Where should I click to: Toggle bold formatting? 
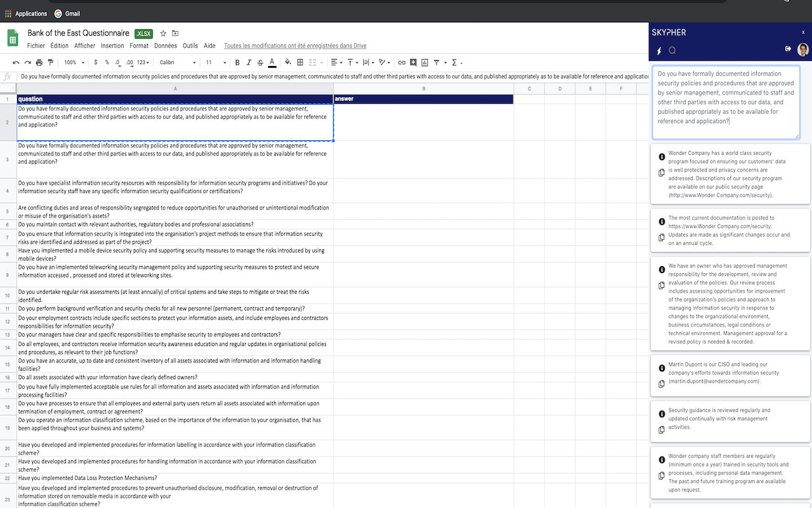pos(237,62)
